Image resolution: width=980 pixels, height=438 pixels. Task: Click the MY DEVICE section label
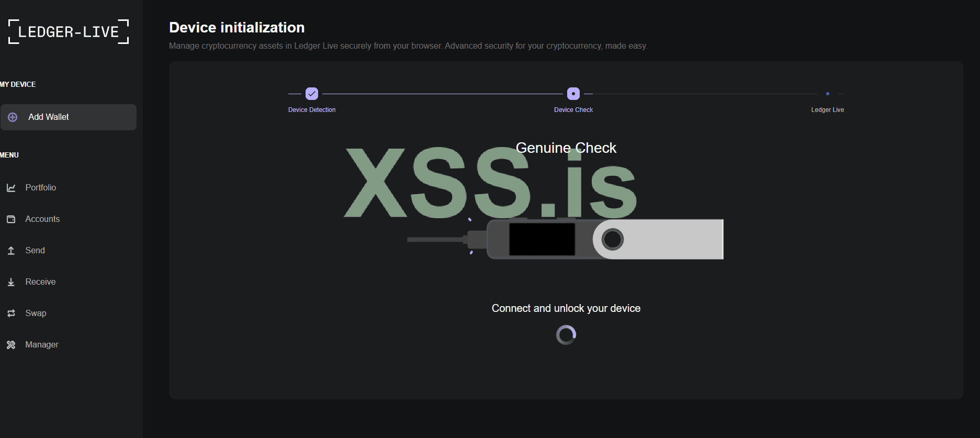(18, 84)
